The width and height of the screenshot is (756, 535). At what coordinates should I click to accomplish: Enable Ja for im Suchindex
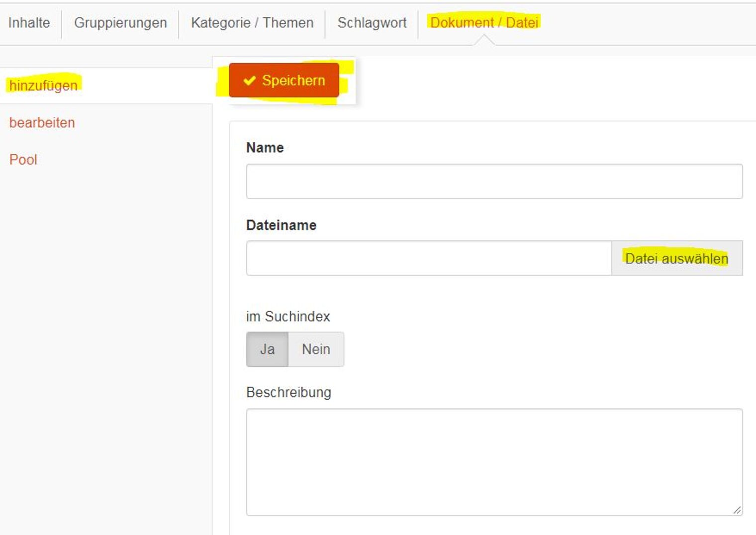[267, 349]
